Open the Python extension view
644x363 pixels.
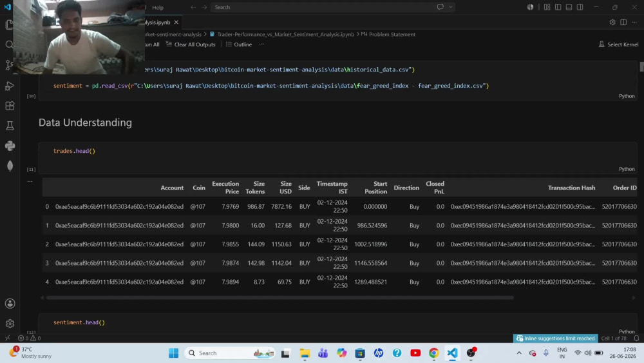(x=10, y=146)
